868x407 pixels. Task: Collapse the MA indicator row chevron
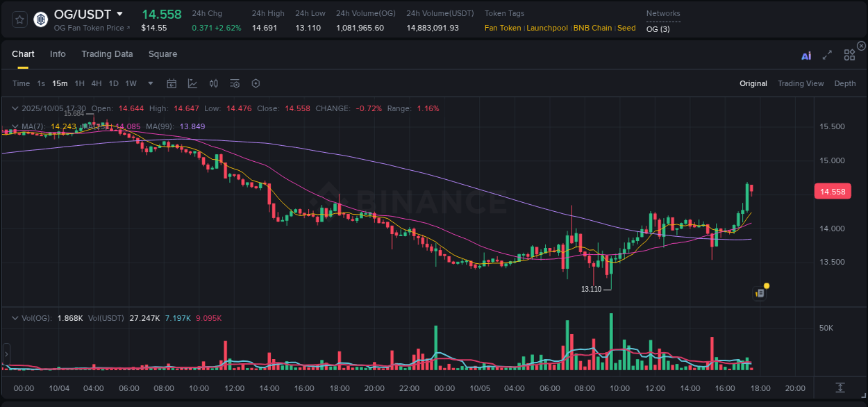click(15, 126)
